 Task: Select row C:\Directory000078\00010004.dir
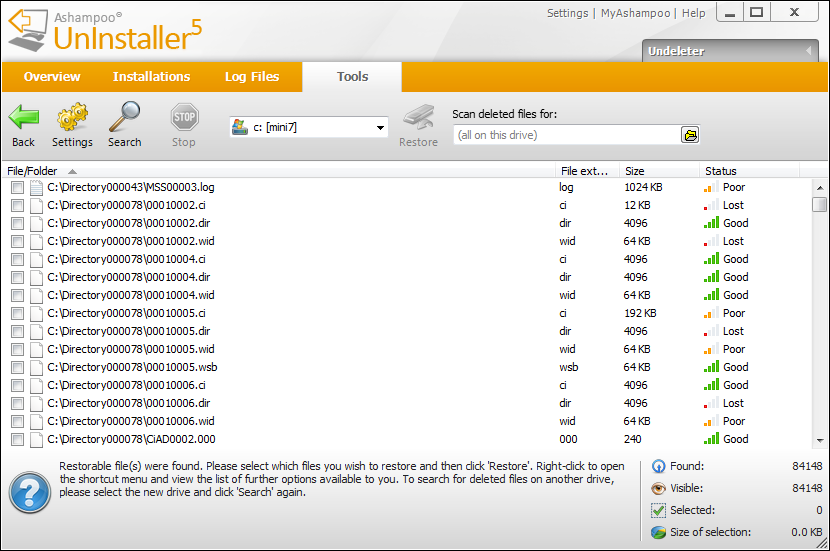click(408, 277)
